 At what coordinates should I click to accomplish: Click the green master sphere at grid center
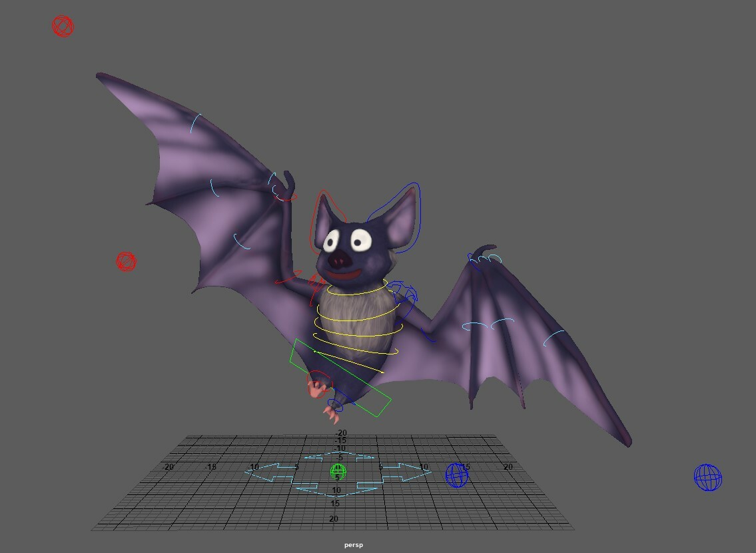(x=338, y=472)
